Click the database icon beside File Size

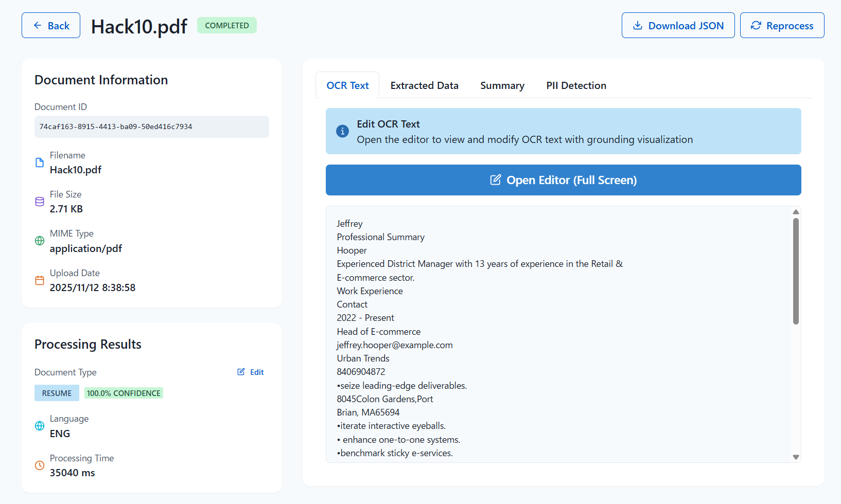(x=40, y=202)
